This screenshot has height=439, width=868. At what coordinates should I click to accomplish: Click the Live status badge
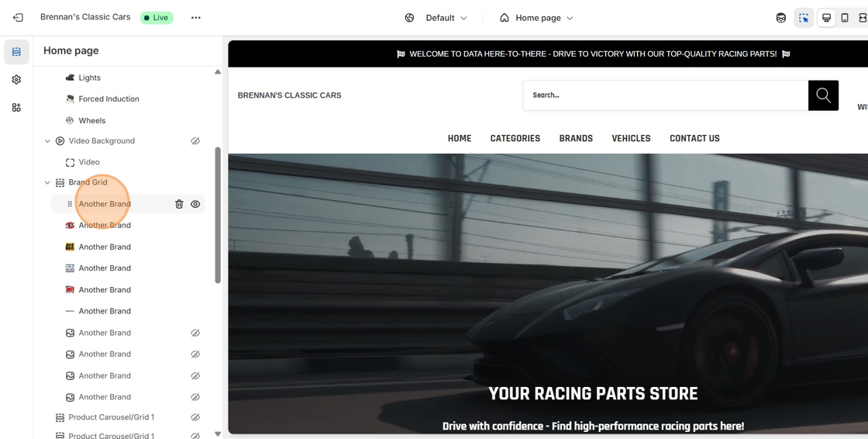coord(157,18)
